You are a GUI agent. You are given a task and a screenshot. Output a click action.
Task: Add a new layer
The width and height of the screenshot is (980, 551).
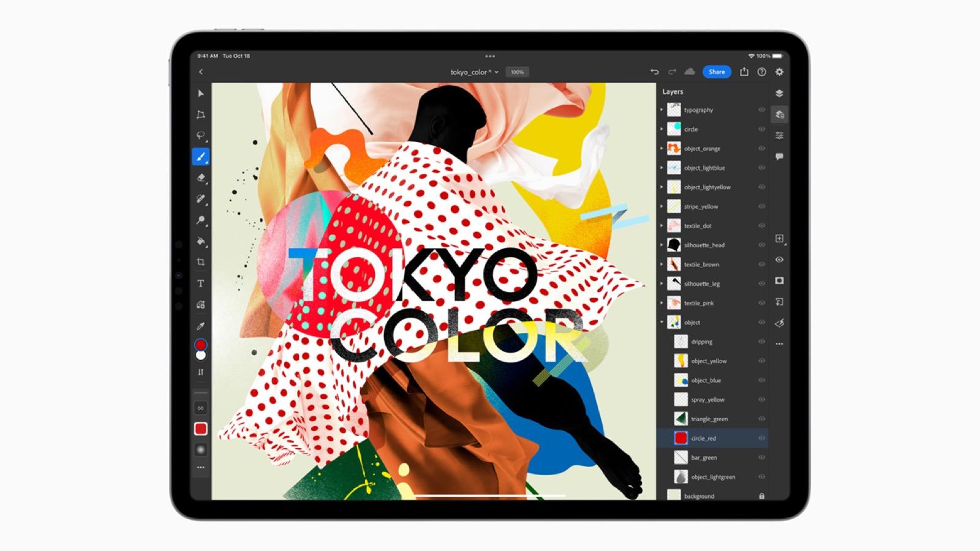[779, 239]
